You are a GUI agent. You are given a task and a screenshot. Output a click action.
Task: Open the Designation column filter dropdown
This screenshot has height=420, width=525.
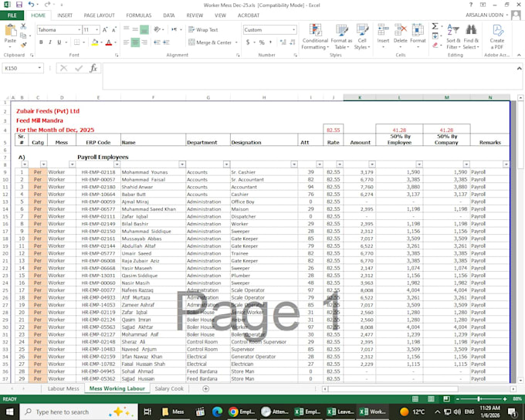pyautogui.click(x=294, y=164)
